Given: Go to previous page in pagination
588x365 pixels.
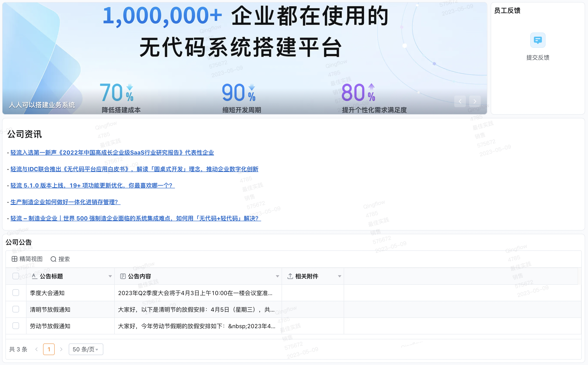Looking at the screenshot, I should click(x=36, y=349).
